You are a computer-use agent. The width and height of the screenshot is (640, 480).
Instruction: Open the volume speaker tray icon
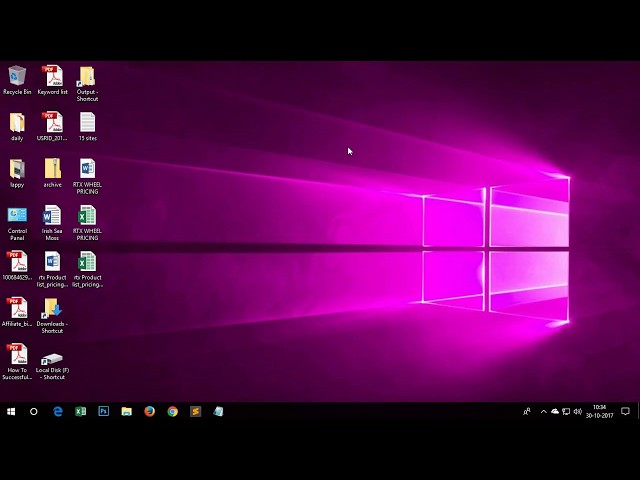(x=577, y=411)
